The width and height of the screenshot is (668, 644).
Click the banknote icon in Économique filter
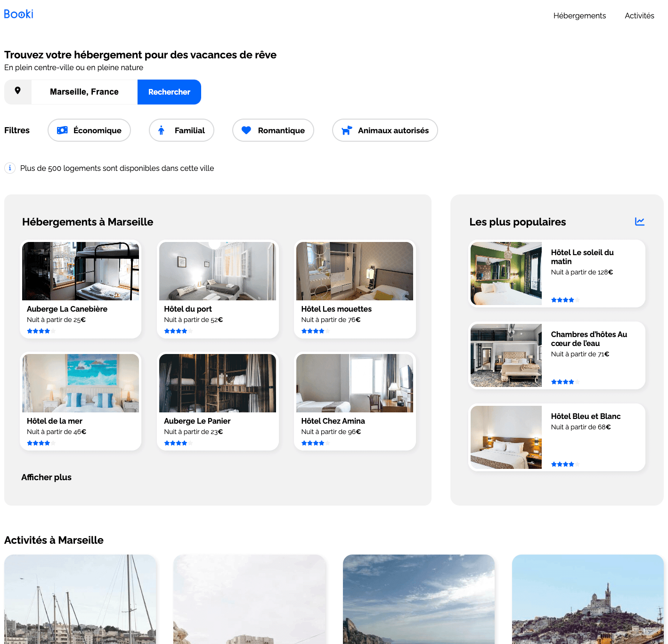tap(62, 130)
